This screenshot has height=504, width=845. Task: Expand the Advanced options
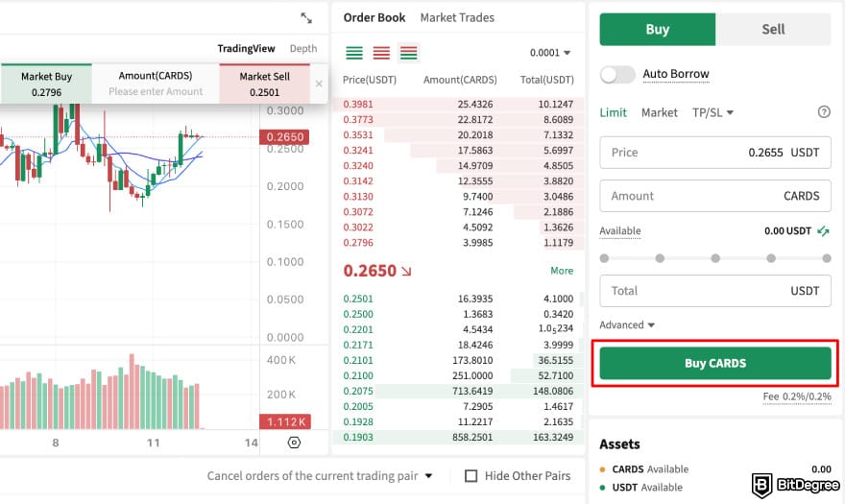[x=627, y=325]
